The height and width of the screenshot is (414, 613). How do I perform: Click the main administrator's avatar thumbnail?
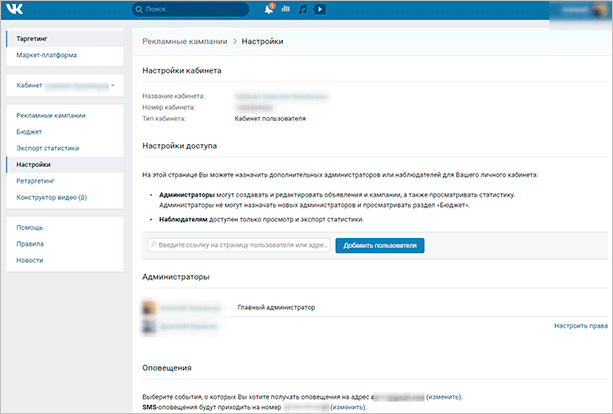click(x=149, y=308)
